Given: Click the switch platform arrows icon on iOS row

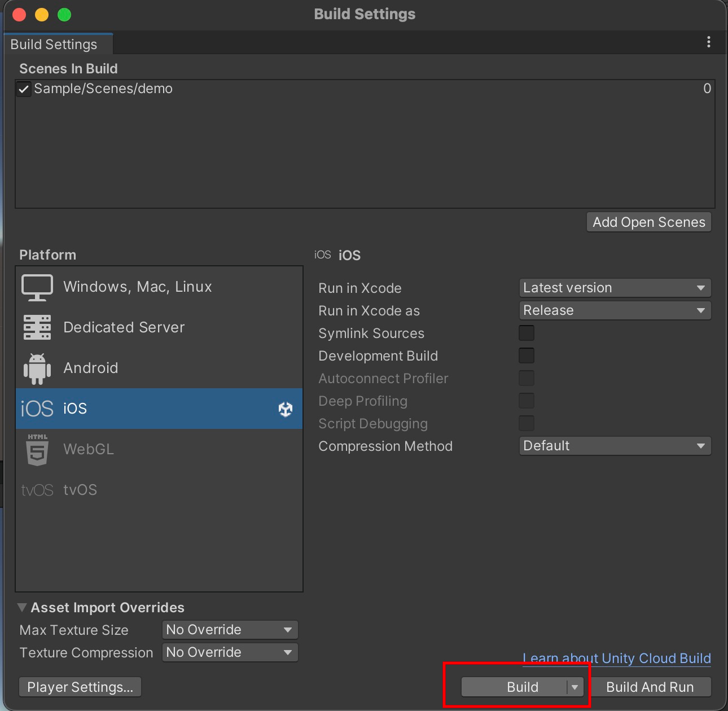Looking at the screenshot, I should 285,409.
